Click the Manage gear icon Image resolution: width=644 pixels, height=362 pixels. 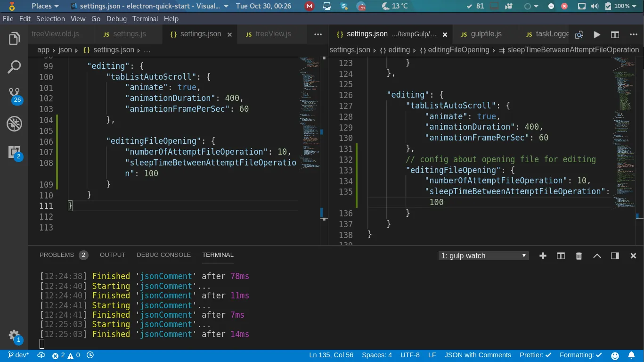pos(14,335)
